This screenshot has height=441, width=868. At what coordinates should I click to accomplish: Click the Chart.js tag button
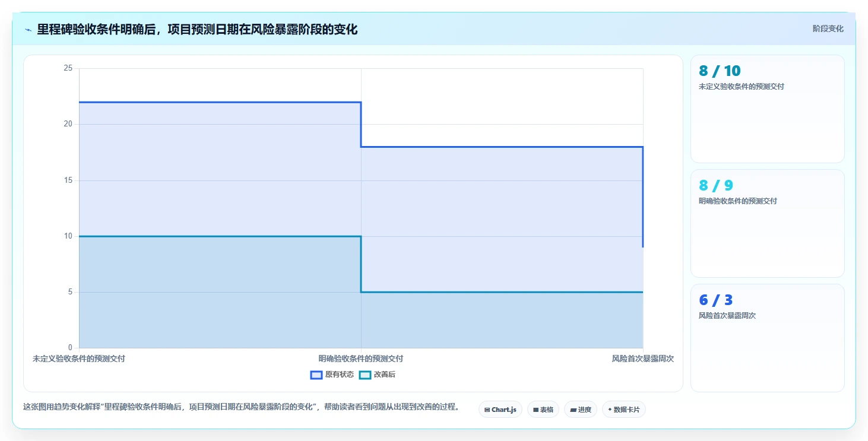500,410
